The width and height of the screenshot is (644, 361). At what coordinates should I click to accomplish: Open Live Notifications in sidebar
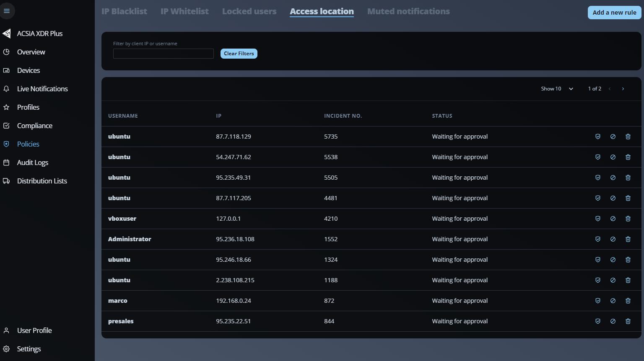[x=42, y=89]
